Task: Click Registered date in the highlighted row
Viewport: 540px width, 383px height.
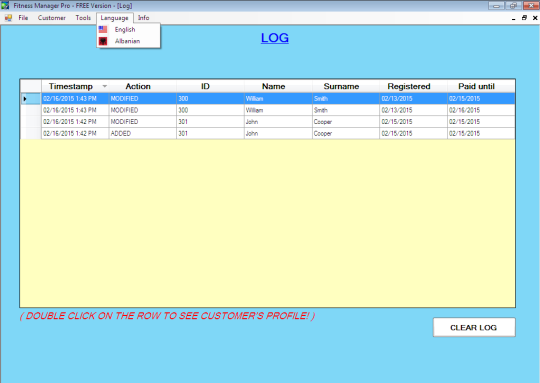Action: click(x=413, y=99)
